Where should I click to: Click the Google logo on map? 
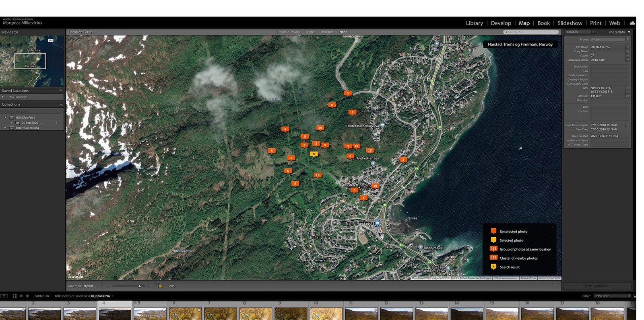coord(75,277)
